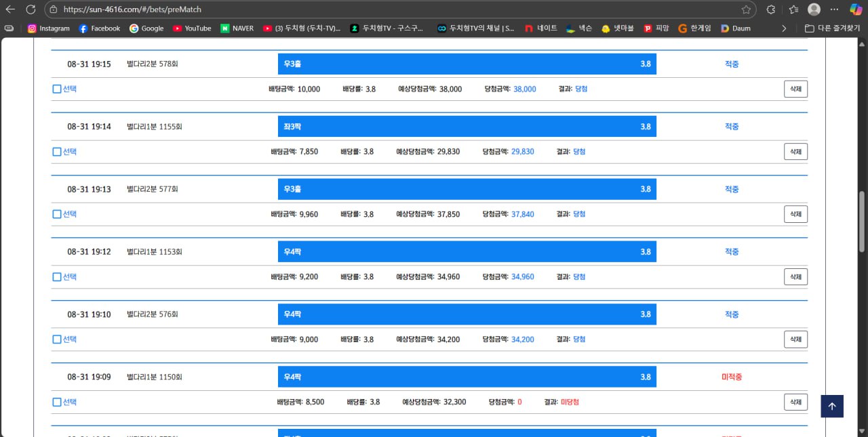868x437 pixels.
Task: Open the 다른 즐겨찾기 folder
Action: tap(831, 28)
